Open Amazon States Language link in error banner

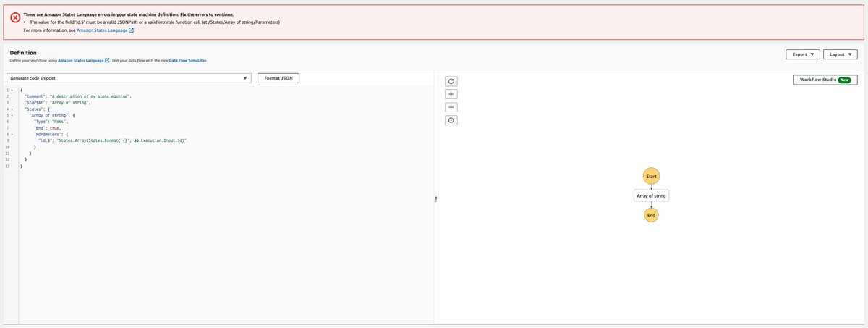105,31
